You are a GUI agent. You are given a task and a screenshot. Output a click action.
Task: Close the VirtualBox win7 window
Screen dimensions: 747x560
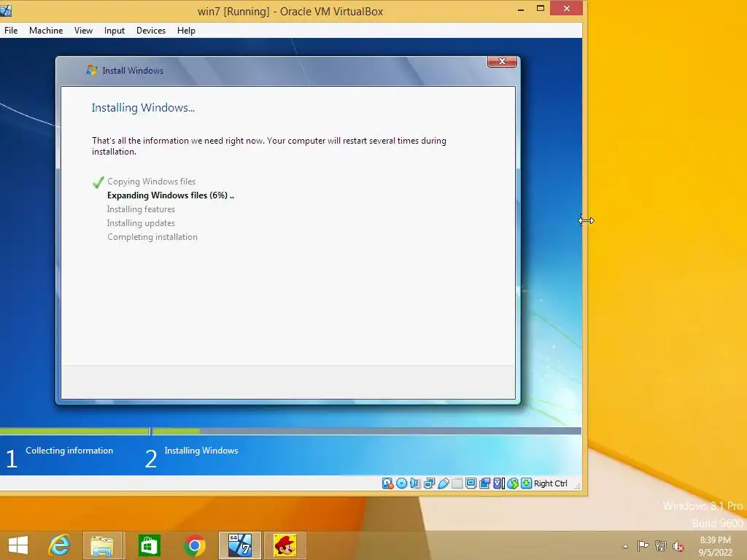(566, 8)
